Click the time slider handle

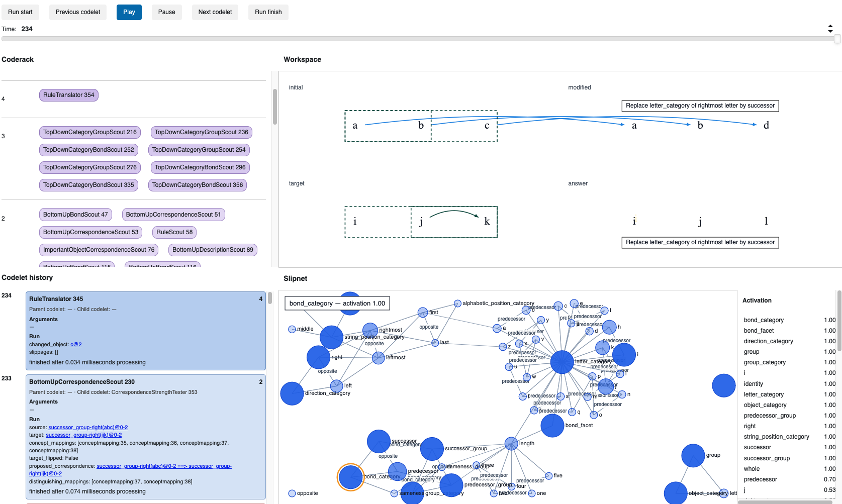click(x=837, y=39)
